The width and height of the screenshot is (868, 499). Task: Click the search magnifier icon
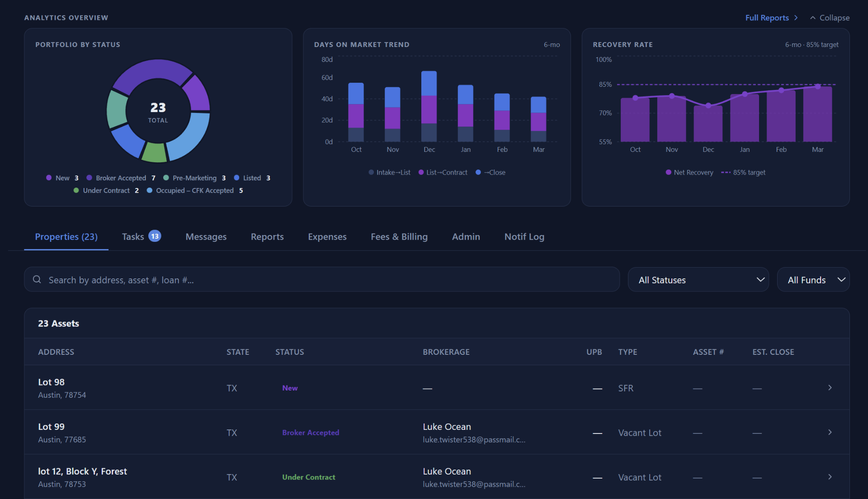point(37,280)
